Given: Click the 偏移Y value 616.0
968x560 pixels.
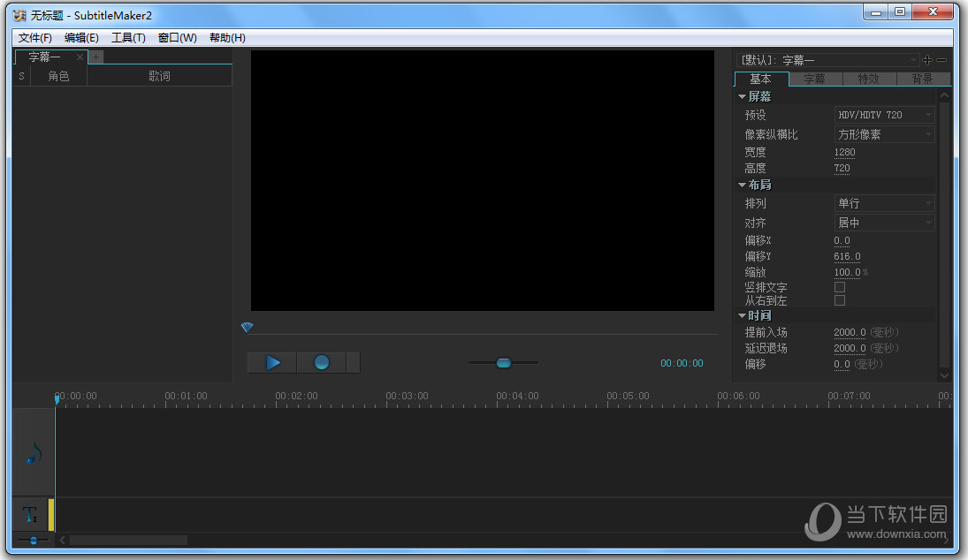Looking at the screenshot, I should [x=847, y=256].
